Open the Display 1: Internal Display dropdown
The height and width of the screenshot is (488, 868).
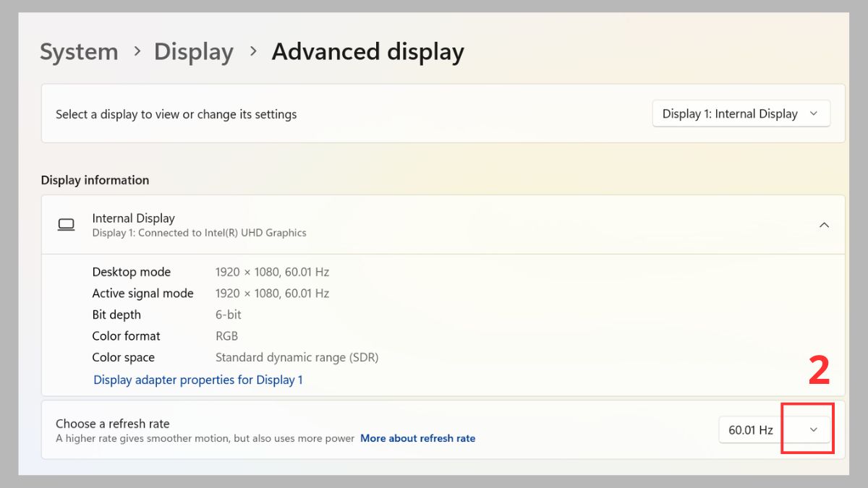(741, 114)
